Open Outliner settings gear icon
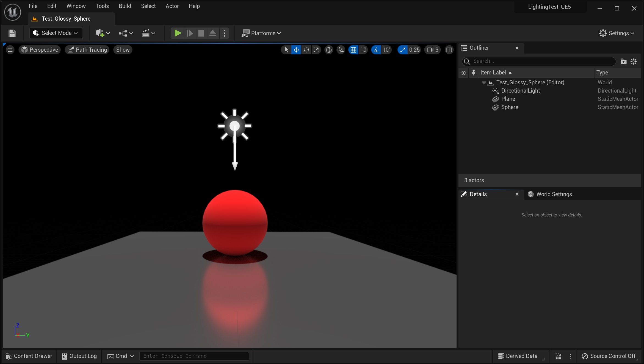This screenshot has height=364, width=644. [x=634, y=61]
